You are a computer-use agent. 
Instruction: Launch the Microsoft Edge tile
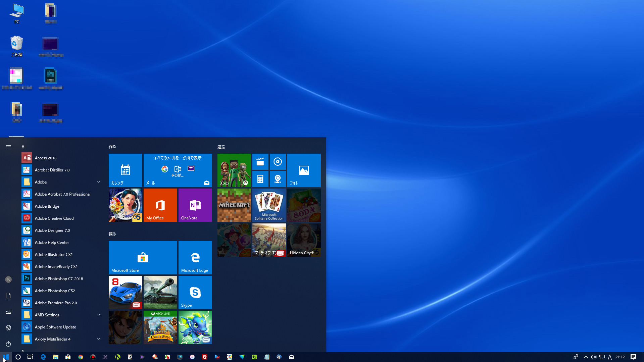click(195, 257)
